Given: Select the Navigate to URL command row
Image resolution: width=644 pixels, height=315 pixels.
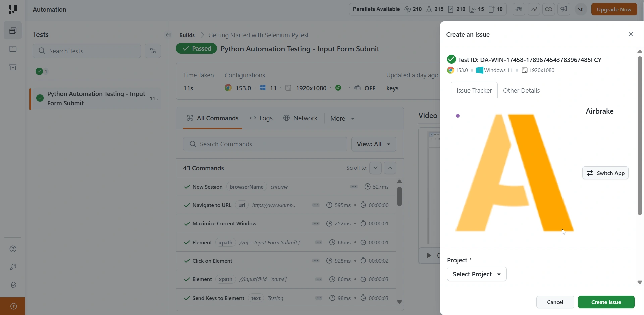Looking at the screenshot, I should [x=286, y=205].
